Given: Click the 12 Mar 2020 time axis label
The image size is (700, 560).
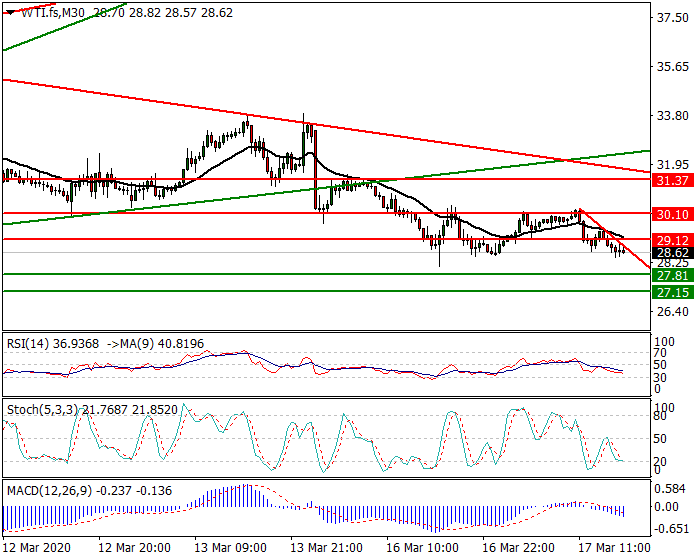Looking at the screenshot, I should [37, 547].
